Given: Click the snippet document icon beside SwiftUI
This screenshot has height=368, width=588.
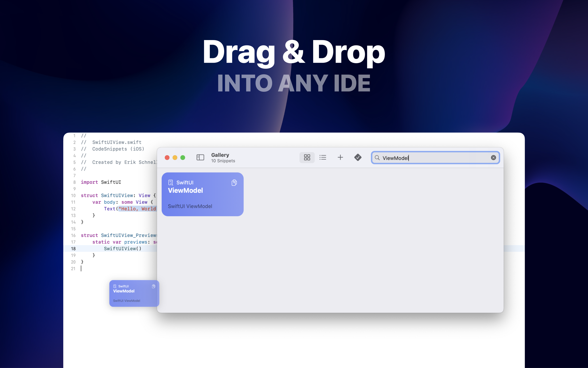Looking at the screenshot, I should pos(170,183).
